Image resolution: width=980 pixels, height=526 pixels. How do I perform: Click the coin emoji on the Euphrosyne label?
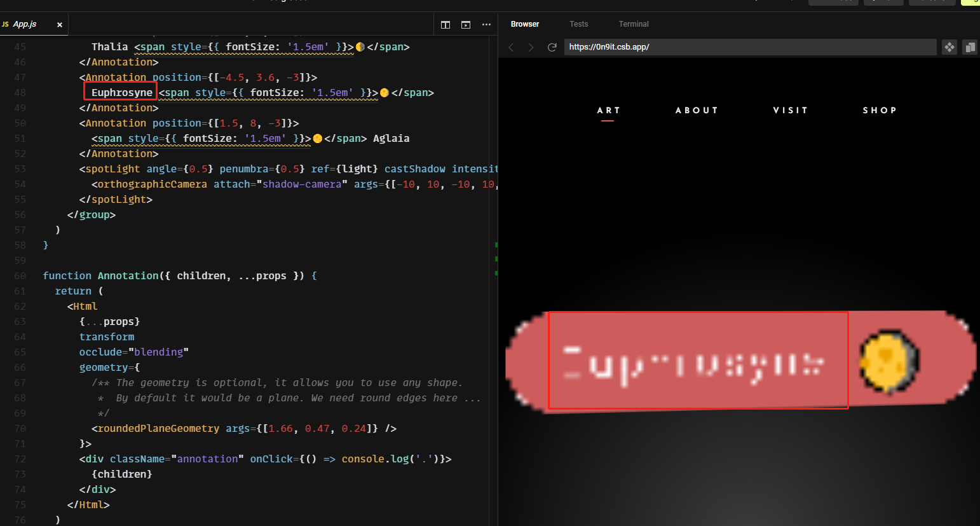point(889,360)
